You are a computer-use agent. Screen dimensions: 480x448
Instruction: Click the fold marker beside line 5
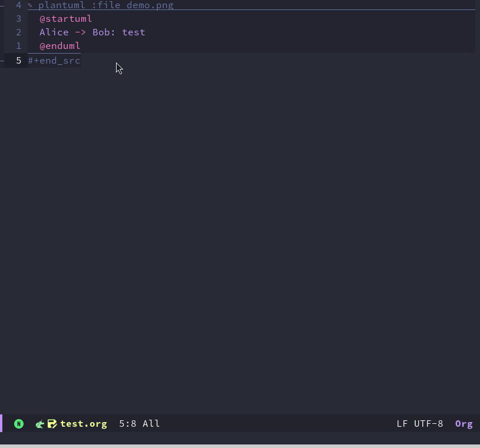coord(2,60)
